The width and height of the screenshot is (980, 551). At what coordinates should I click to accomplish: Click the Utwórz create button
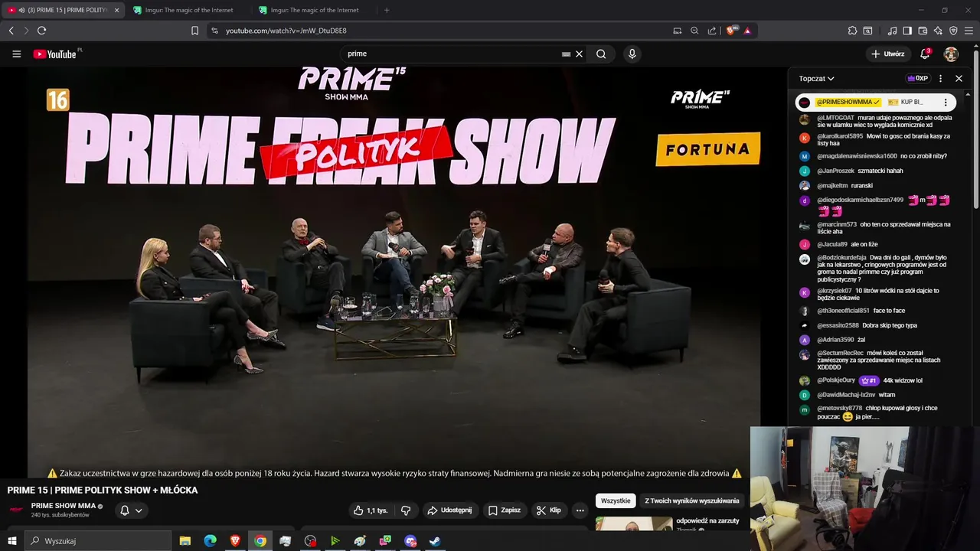(888, 54)
